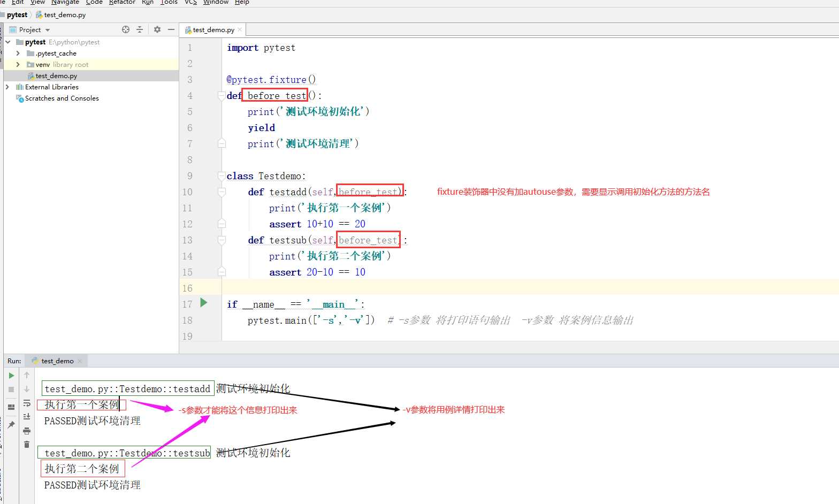Click pytest breadcrumb in navigation bar

coord(17,15)
